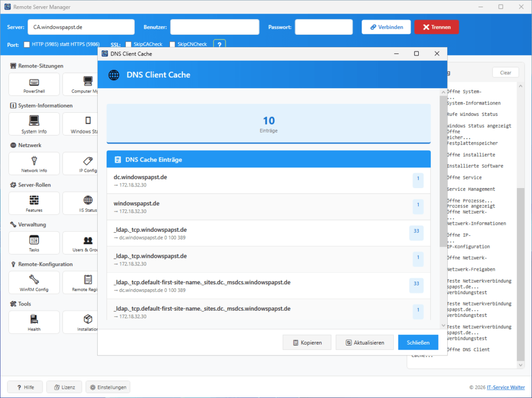Screen dimensions: 532x398
Task: Click the Benutzer input field
Action: [214, 26]
